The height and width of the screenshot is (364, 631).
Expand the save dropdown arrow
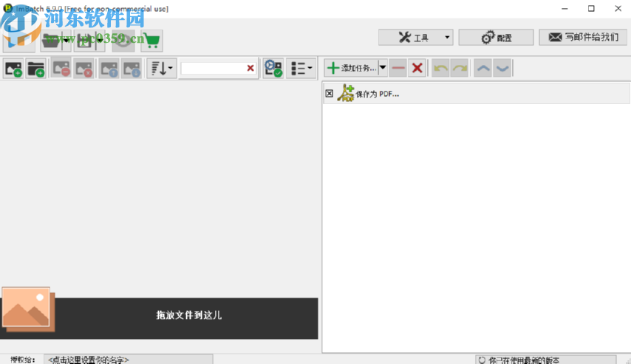click(100, 41)
